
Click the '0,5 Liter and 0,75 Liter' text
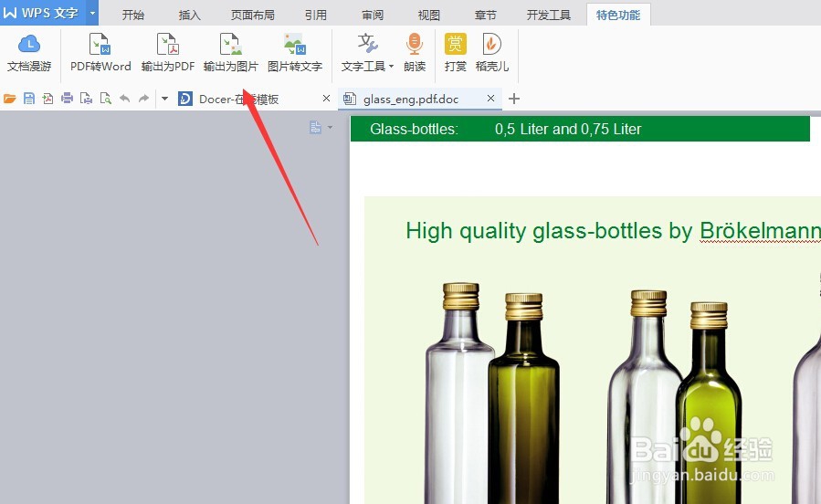pos(568,130)
